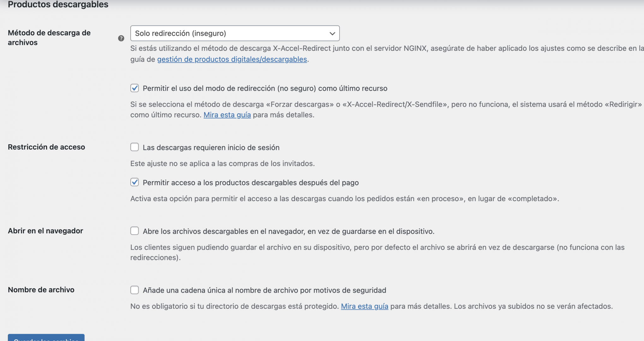This screenshot has height=341, width=644.
Task: Uncheck the redirect mode last-resort option
Action: coord(134,88)
